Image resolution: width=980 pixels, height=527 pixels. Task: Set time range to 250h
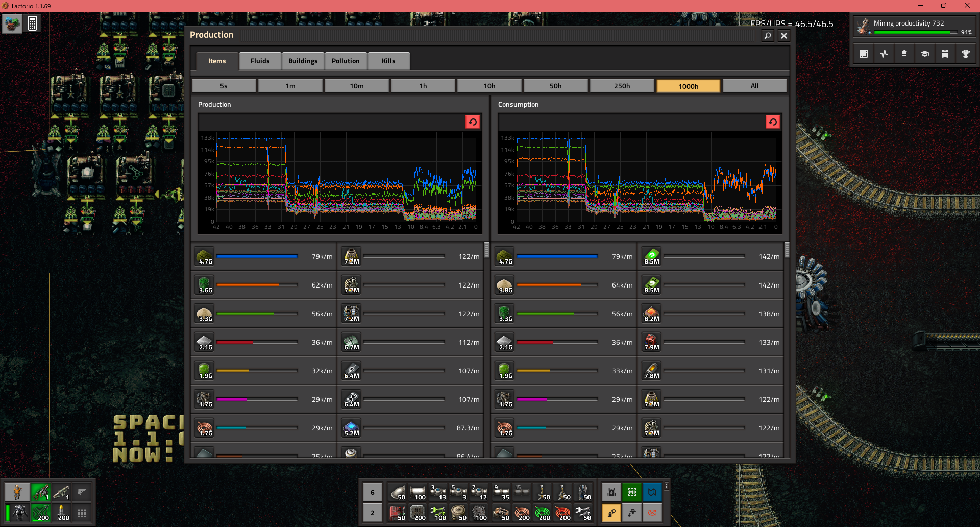click(622, 86)
